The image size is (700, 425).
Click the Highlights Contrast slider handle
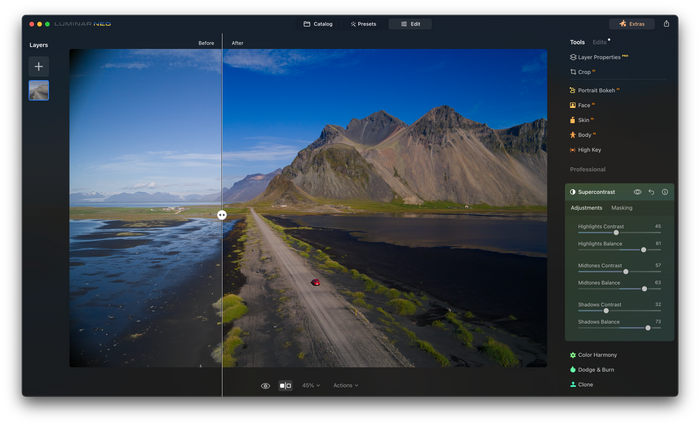coord(616,233)
